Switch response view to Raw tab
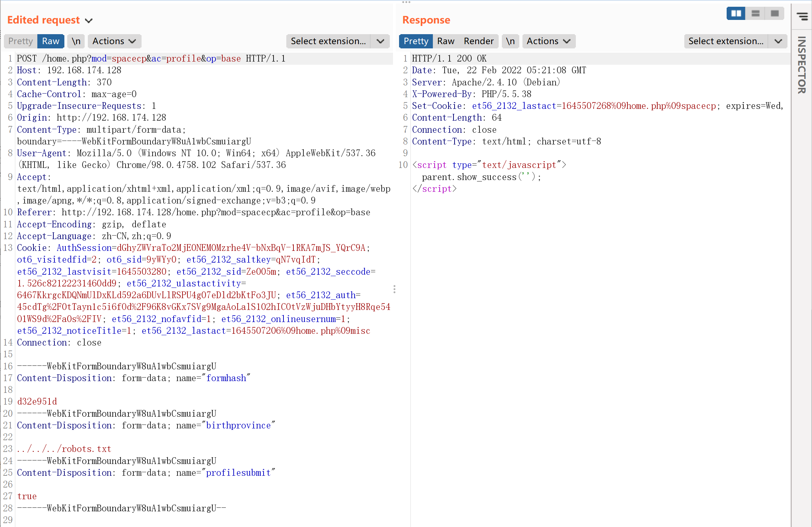The height and width of the screenshot is (527, 812). (x=446, y=41)
